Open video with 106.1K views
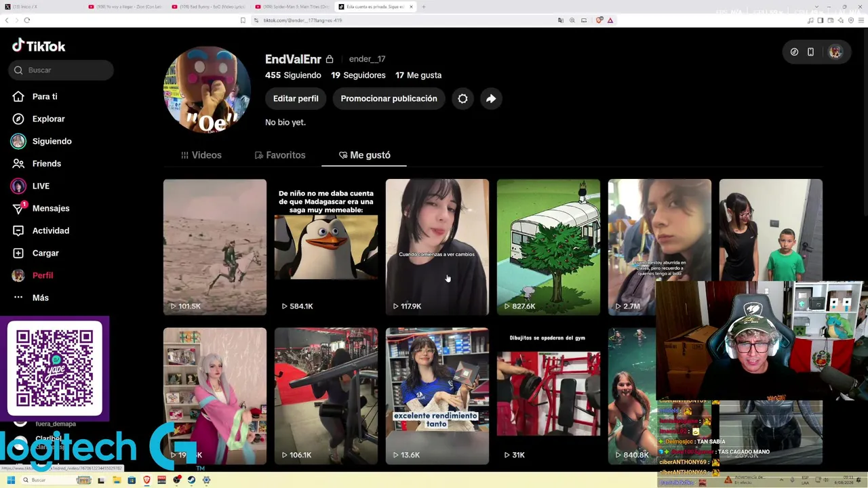868x488 pixels. 326,396
